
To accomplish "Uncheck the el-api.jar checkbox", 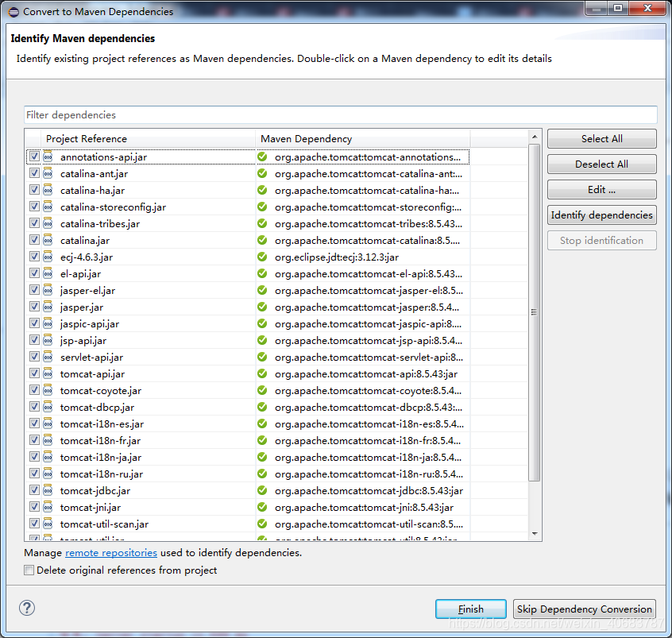I will click(34, 273).
